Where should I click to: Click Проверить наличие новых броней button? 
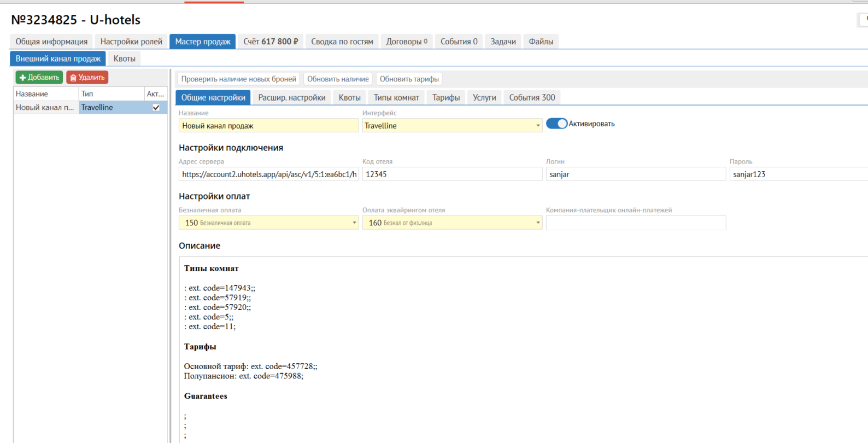(238, 79)
